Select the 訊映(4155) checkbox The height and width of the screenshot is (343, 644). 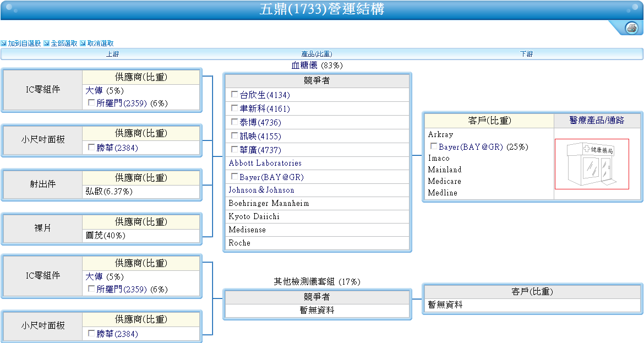(234, 135)
